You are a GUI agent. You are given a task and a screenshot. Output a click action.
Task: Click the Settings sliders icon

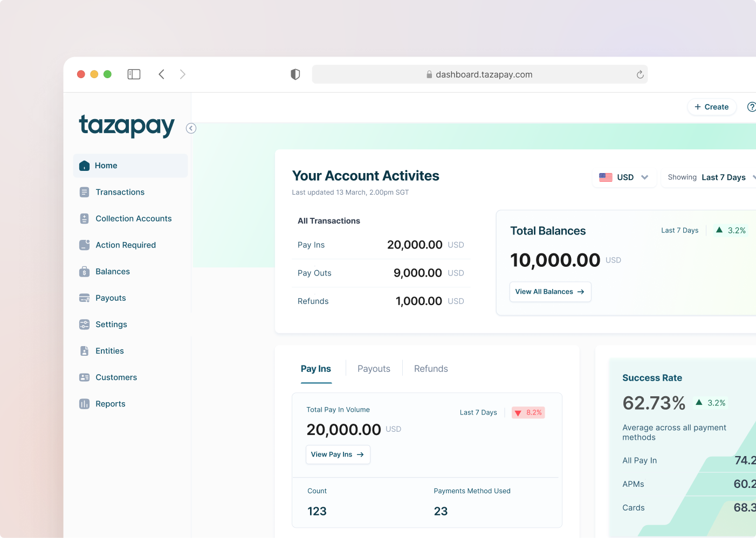point(84,324)
